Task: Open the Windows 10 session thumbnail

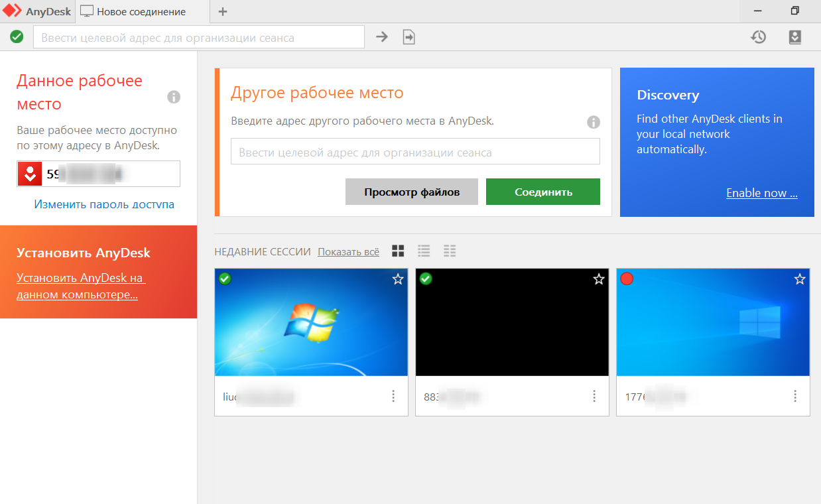Action: [x=713, y=322]
